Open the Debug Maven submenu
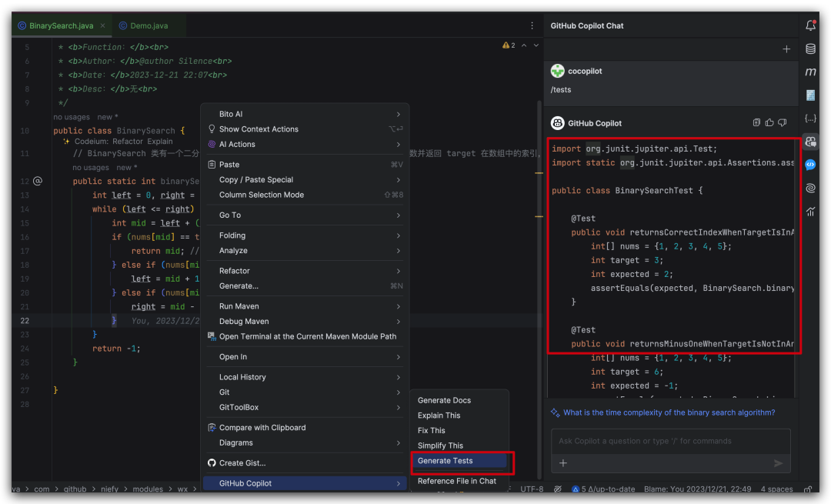The height and width of the screenshot is (504, 831). [x=305, y=322]
